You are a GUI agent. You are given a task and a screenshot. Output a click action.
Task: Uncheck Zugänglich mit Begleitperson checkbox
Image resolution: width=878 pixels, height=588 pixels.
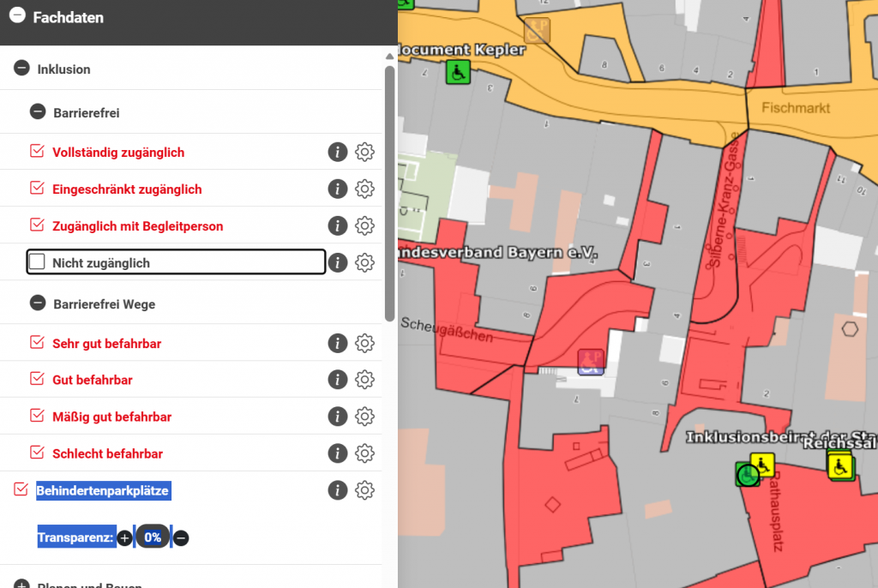coord(37,225)
